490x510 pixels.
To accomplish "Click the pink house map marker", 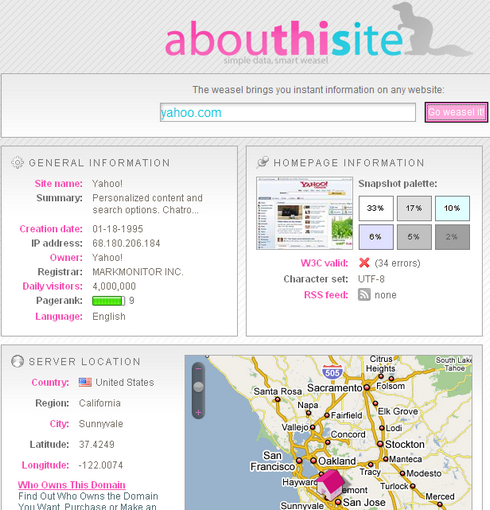I will pos(330,485).
